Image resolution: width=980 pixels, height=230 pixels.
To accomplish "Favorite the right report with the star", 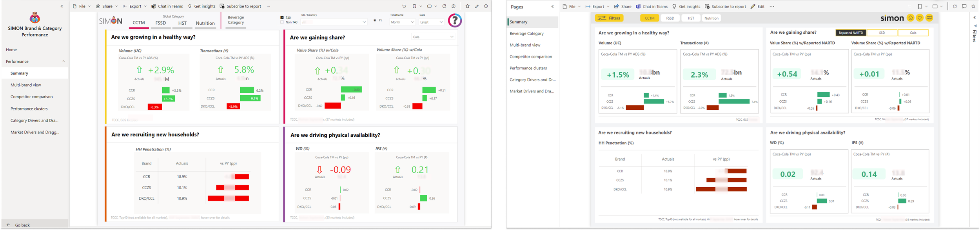I will (973, 7).
